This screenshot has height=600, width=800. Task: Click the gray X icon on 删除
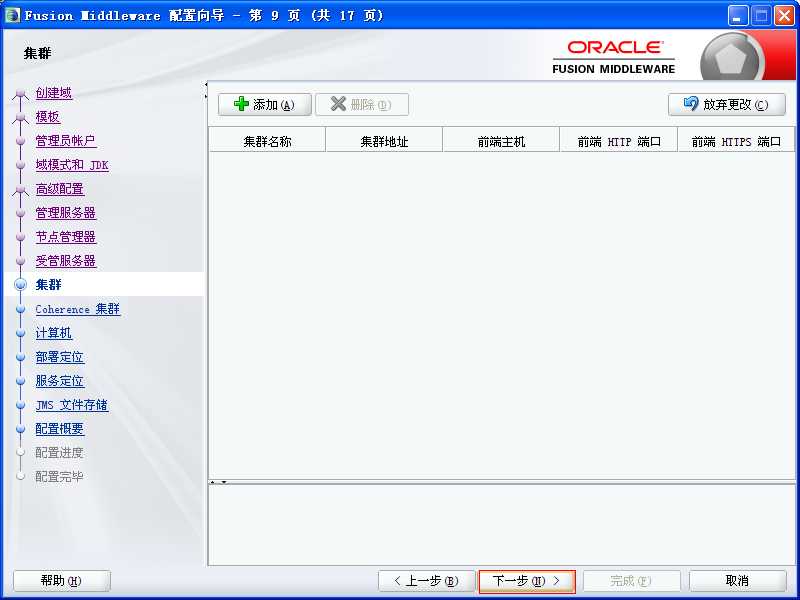(338, 104)
